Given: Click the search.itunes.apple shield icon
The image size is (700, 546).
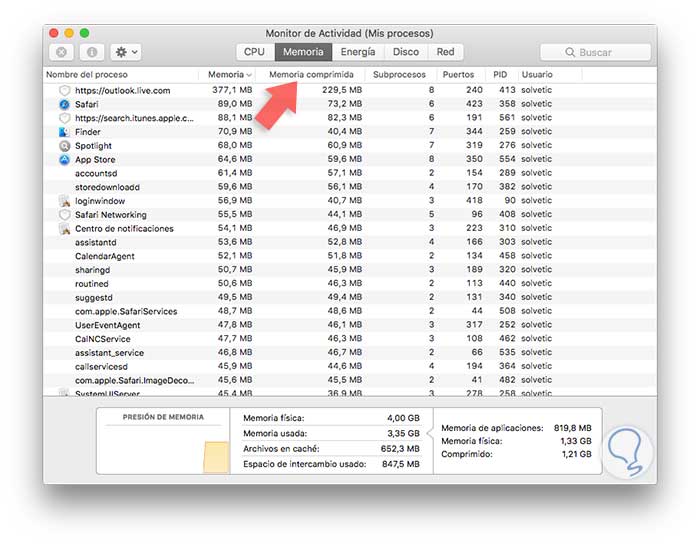Looking at the screenshot, I should coord(65,118).
